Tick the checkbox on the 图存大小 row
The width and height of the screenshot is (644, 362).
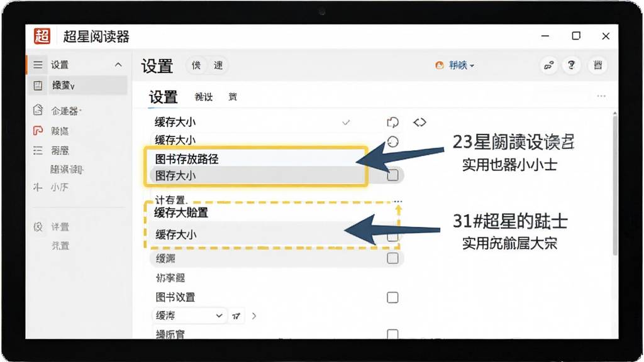click(392, 176)
